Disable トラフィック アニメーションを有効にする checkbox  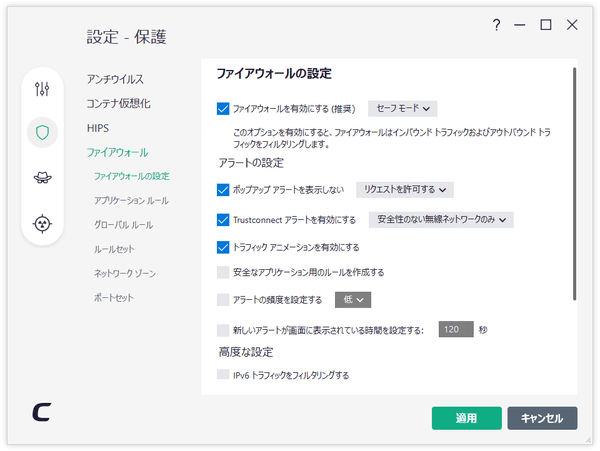pos(223,247)
